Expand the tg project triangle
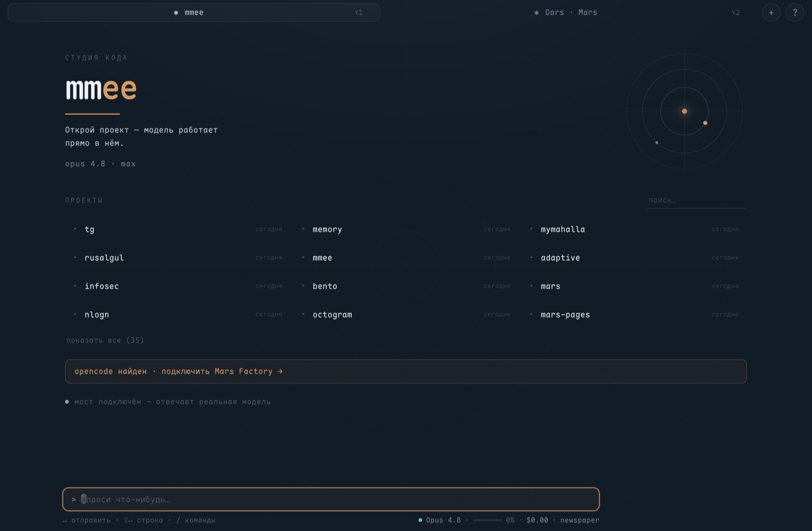This screenshot has width=812, height=531. tap(75, 229)
